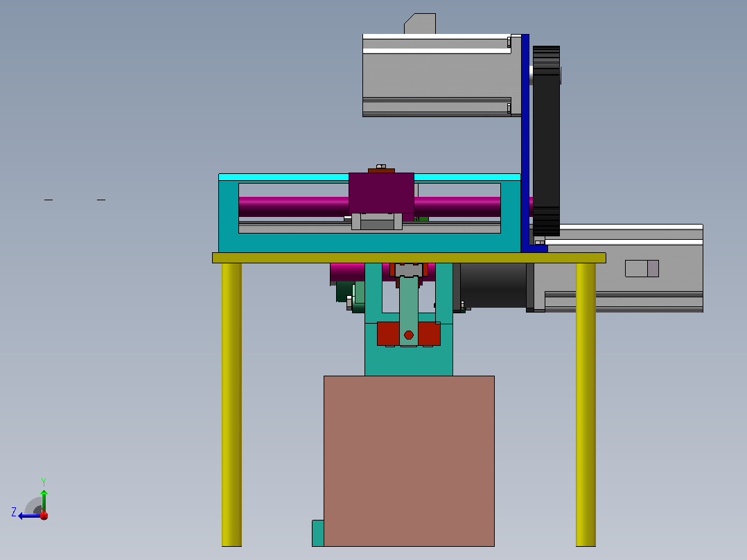Select the brown cap atop the purple carriage
Screen dimensions: 747x560
(x=381, y=170)
